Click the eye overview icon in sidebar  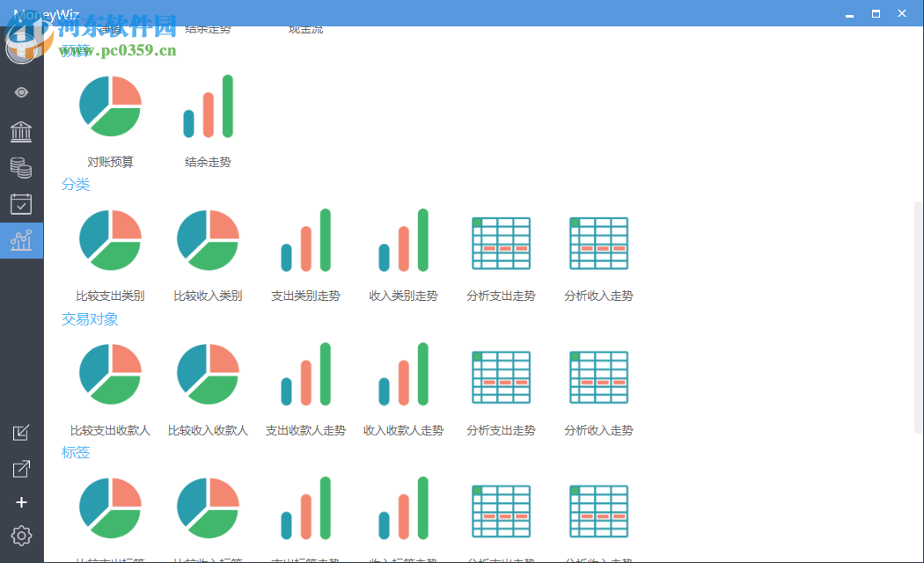click(21, 91)
